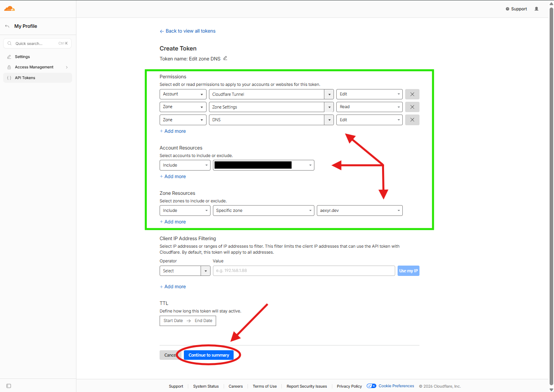Viewport: 554px width, 392px height.
Task: Open the IP filter Operator Select dropdown
Action: pyautogui.click(x=185, y=271)
